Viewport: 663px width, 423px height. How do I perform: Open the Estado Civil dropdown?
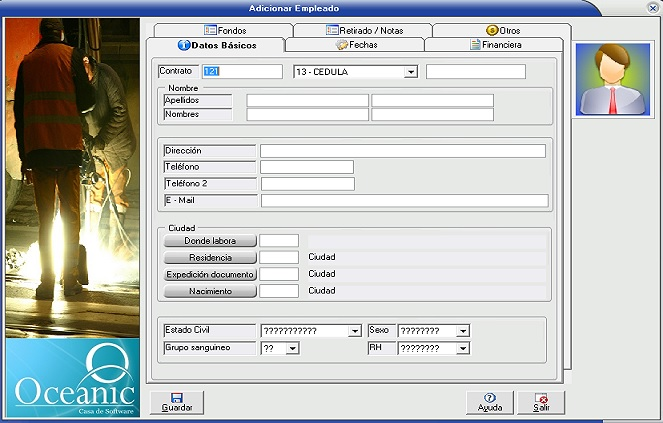(354, 331)
